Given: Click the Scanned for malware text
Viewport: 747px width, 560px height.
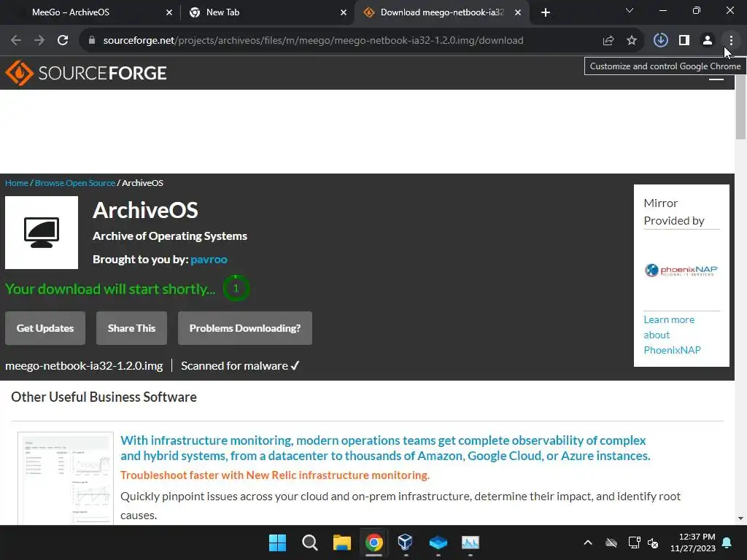Looking at the screenshot, I should (x=234, y=366).
